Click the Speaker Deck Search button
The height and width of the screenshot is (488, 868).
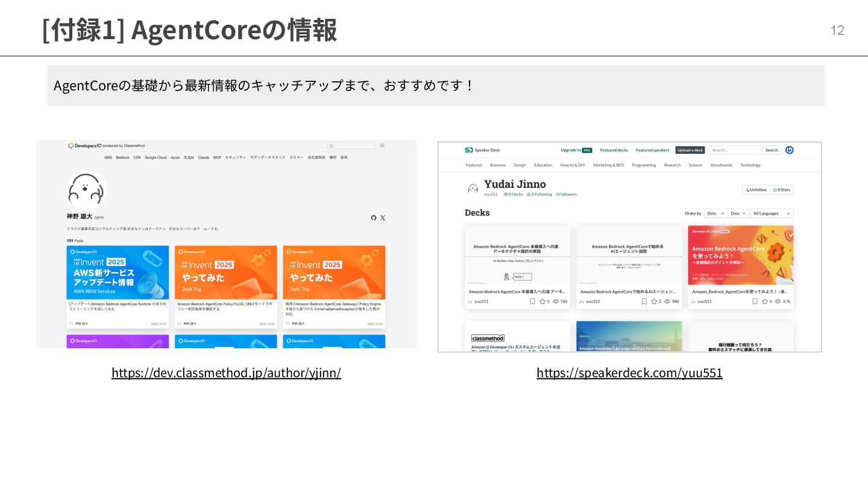tap(772, 150)
